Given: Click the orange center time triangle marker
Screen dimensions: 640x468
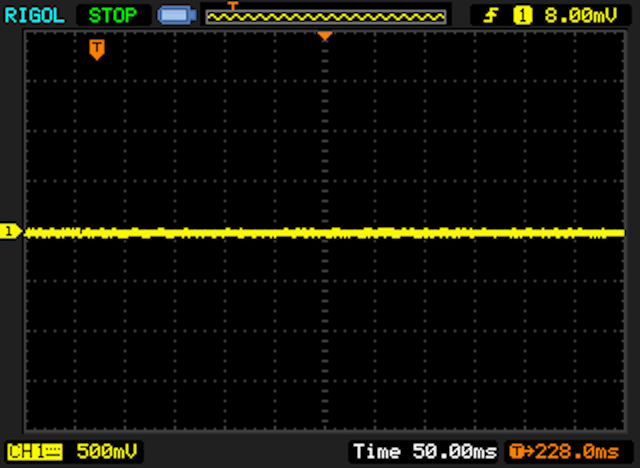Looking at the screenshot, I should click(325, 36).
